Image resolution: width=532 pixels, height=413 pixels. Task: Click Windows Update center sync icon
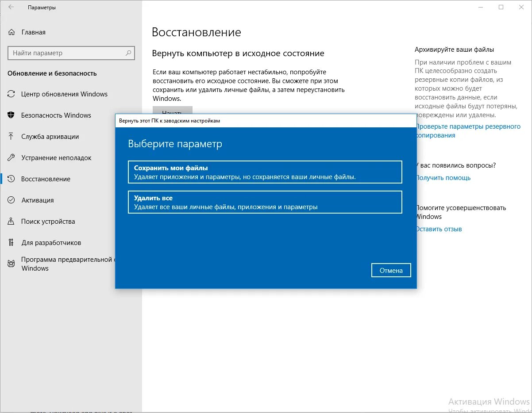coord(12,94)
